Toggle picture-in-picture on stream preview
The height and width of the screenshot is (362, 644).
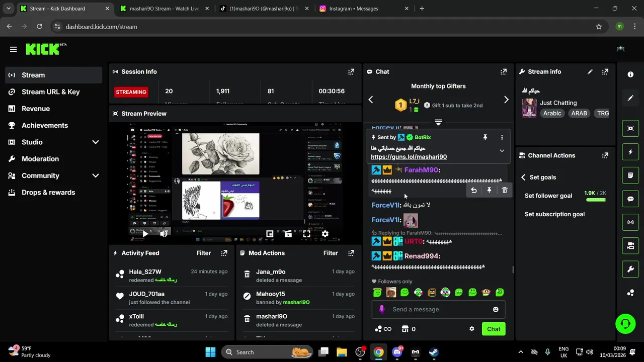pyautogui.click(x=270, y=234)
